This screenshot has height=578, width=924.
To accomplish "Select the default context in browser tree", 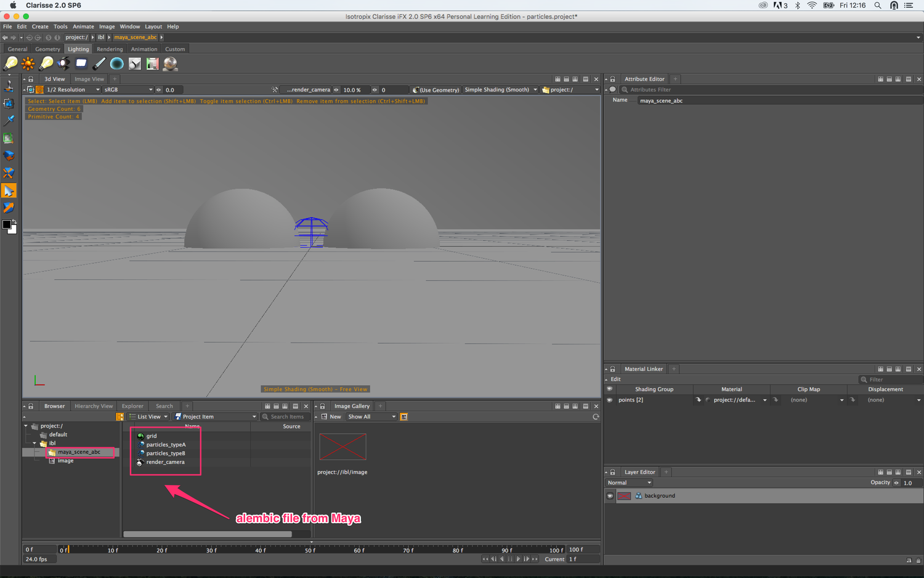I will [58, 434].
